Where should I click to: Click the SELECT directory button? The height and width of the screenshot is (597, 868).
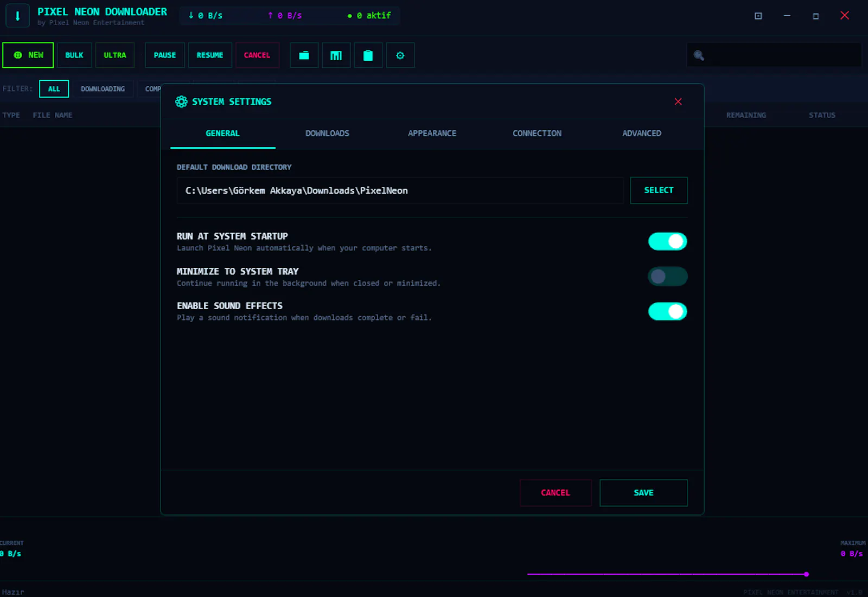click(659, 190)
